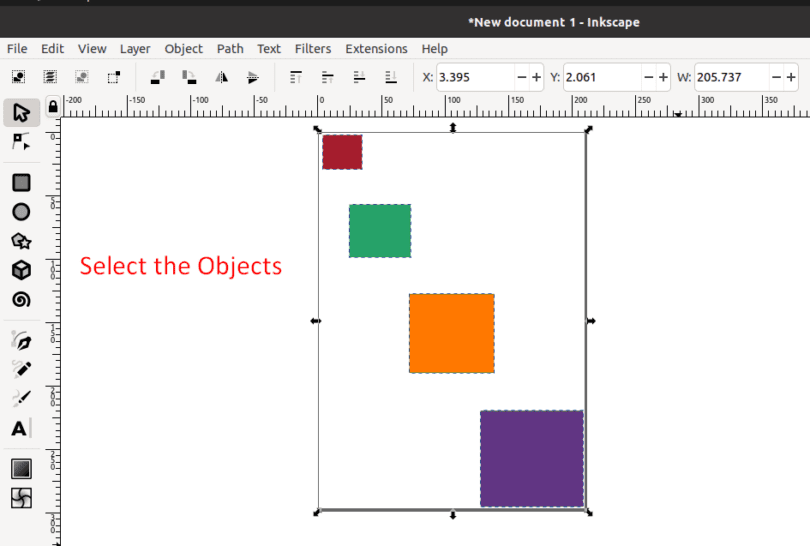
Task: Open the Layer menu
Action: (x=135, y=49)
